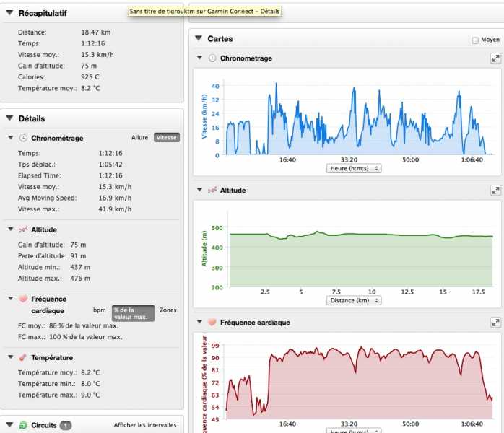
Task: Select the Vitesse display option
Action: click(167, 137)
